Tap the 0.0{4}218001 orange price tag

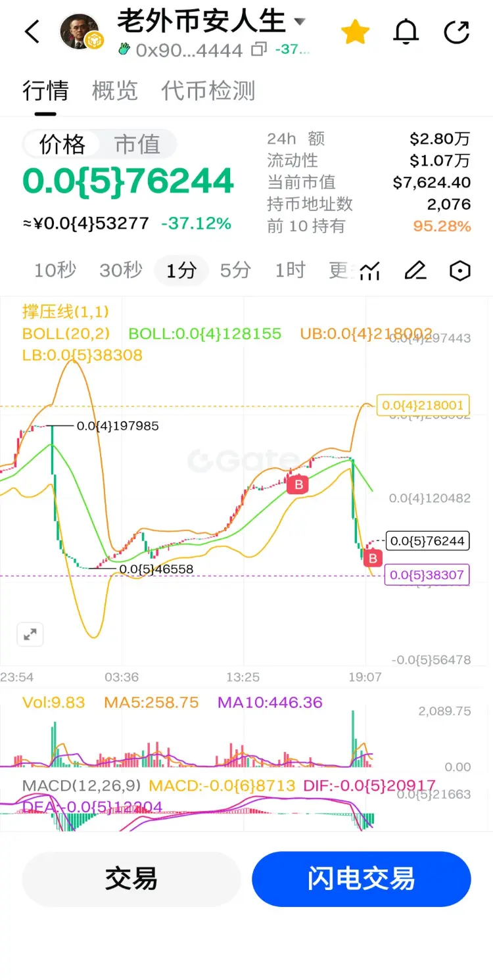coord(423,405)
